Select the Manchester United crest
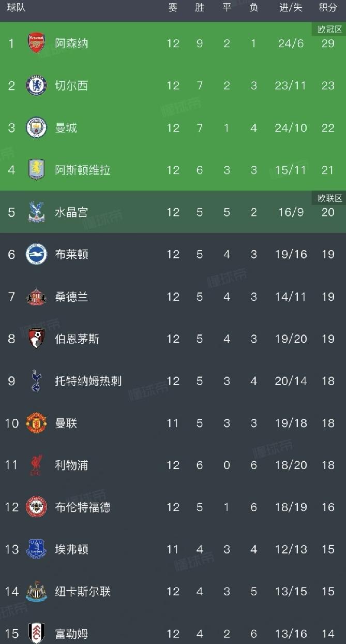 point(37,423)
